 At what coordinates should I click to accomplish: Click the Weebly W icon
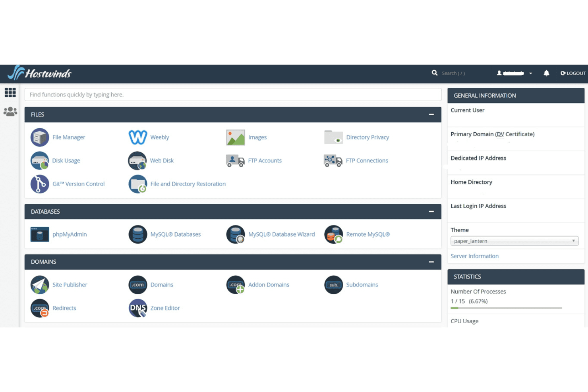(138, 137)
